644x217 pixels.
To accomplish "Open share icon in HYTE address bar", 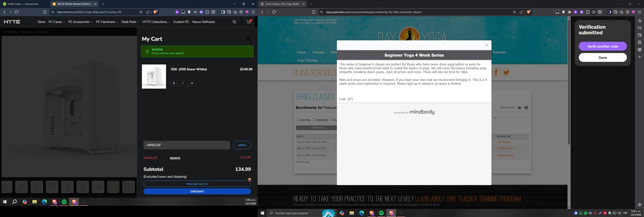I will 148,12.
